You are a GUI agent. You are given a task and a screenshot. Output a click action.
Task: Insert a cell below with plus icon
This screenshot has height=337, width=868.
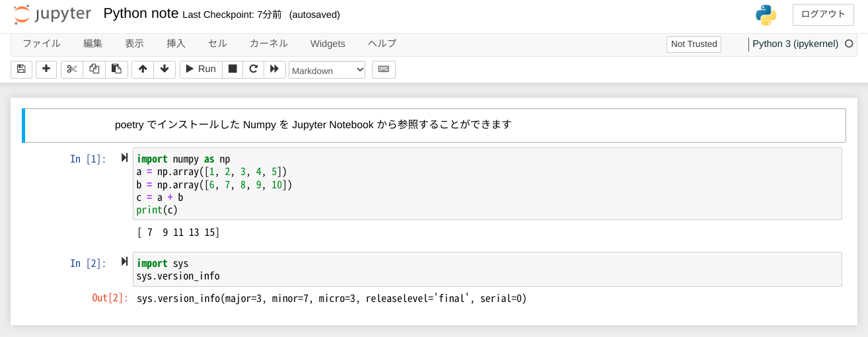(x=46, y=69)
